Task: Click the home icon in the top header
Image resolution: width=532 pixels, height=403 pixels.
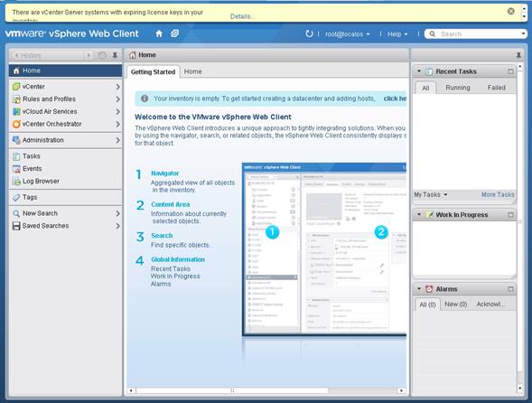Action: tap(159, 33)
